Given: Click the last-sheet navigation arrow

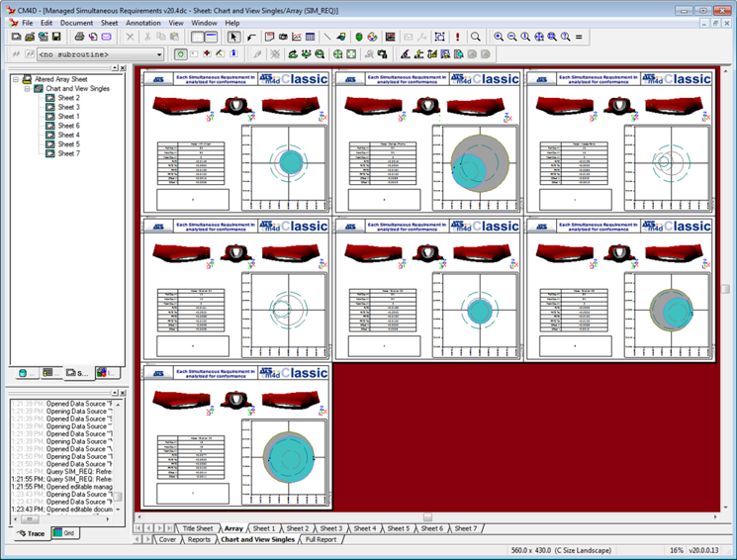Looking at the screenshot, I should 169,528.
